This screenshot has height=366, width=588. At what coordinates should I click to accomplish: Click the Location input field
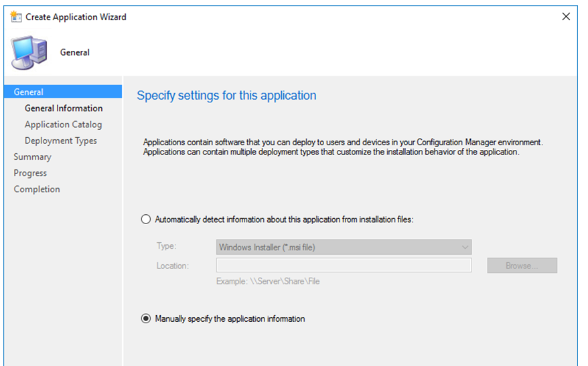tap(344, 265)
